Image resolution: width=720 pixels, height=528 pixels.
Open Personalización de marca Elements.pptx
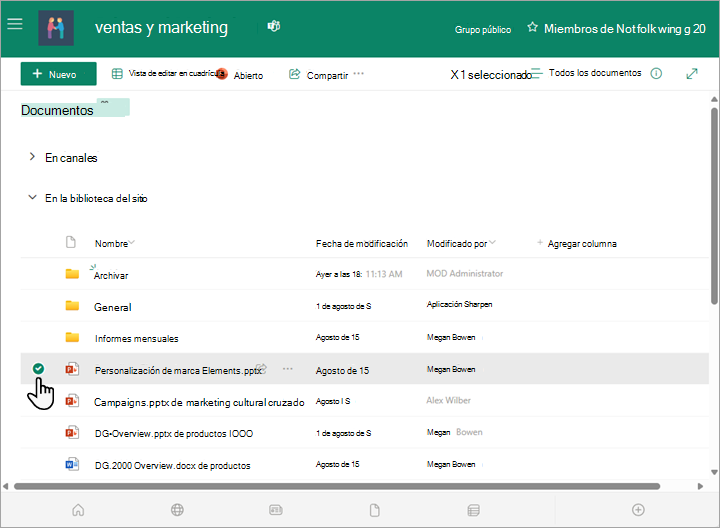click(178, 371)
